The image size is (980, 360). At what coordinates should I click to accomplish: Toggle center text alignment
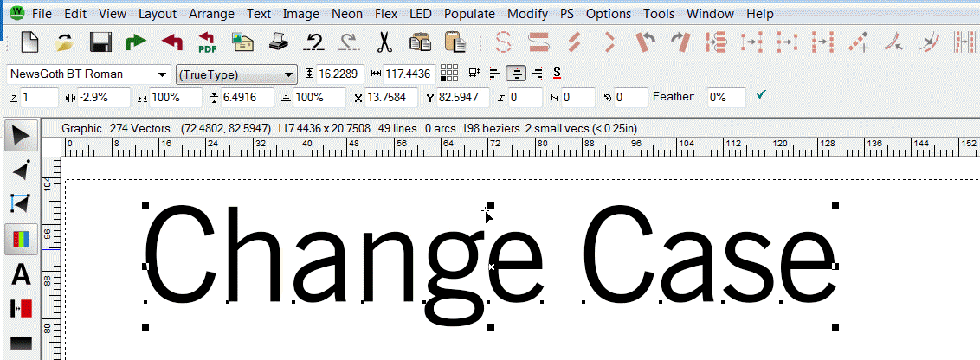516,74
